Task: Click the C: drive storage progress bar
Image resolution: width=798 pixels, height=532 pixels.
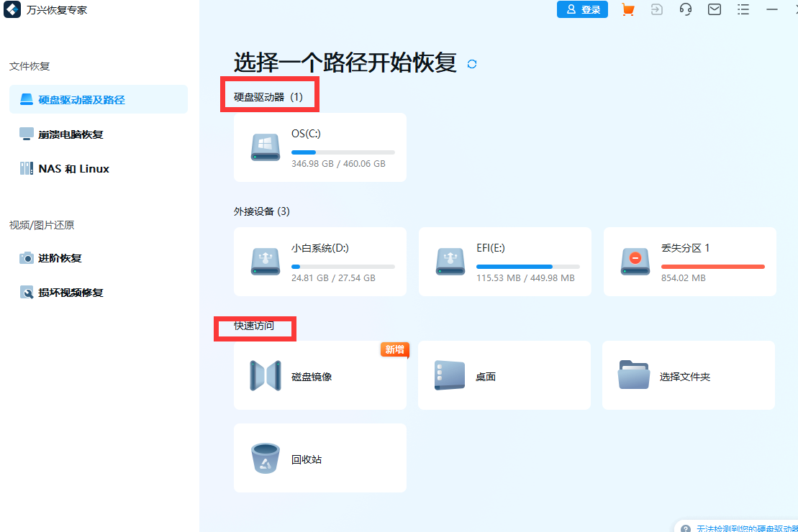Action: pyautogui.click(x=343, y=152)
